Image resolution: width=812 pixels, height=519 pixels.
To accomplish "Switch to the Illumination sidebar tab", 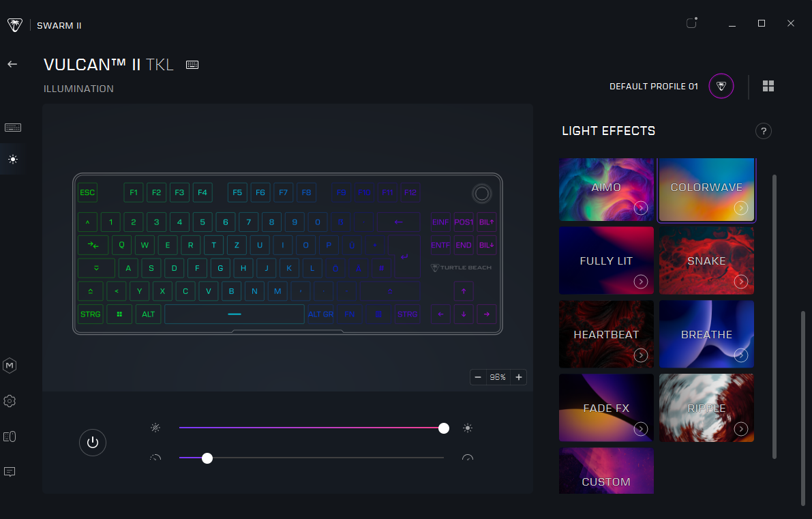I will (x=12, y=159).
